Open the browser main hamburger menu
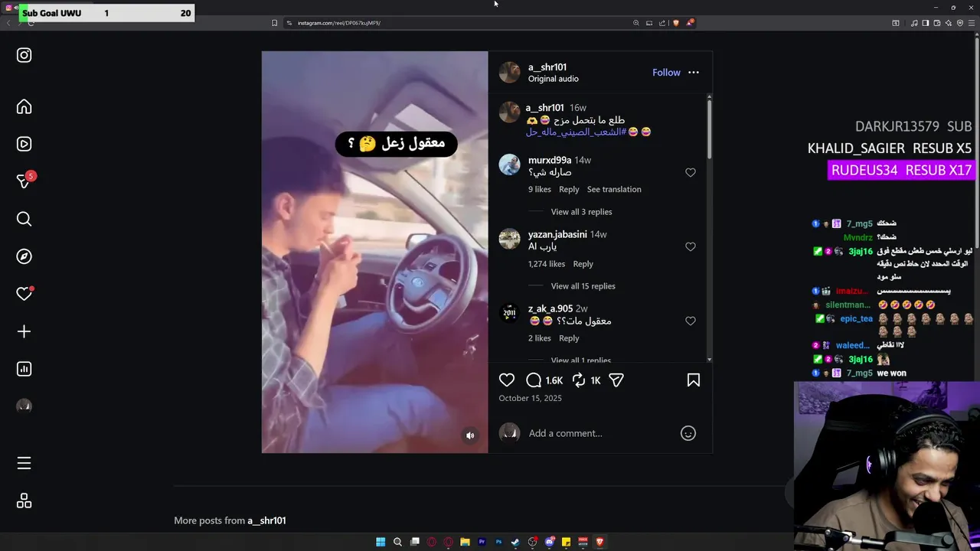The height and width of the screenshot is (551, 980). [972, 23]
